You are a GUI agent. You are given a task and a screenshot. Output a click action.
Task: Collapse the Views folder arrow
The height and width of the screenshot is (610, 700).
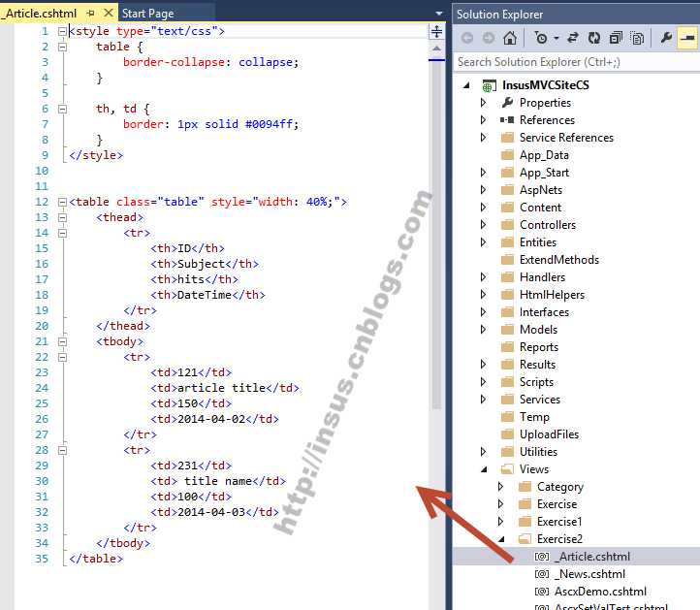pyautogui.click(x=484, y=469)
